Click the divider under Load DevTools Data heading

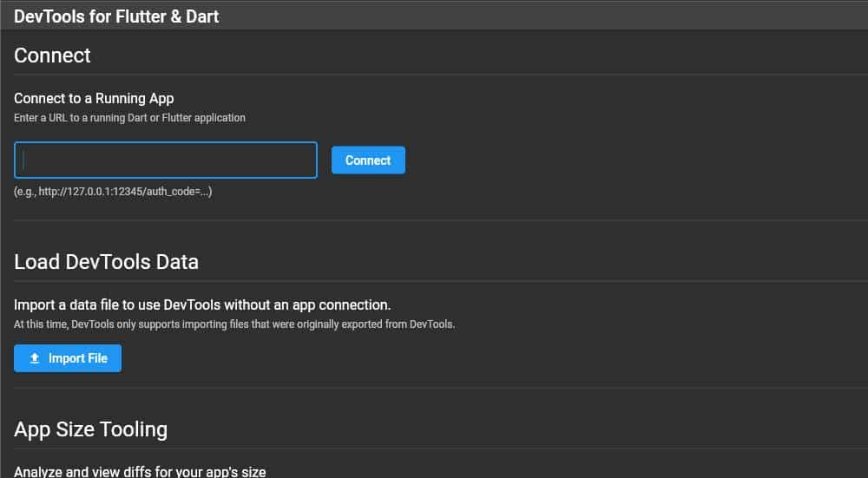coord(434,281)
